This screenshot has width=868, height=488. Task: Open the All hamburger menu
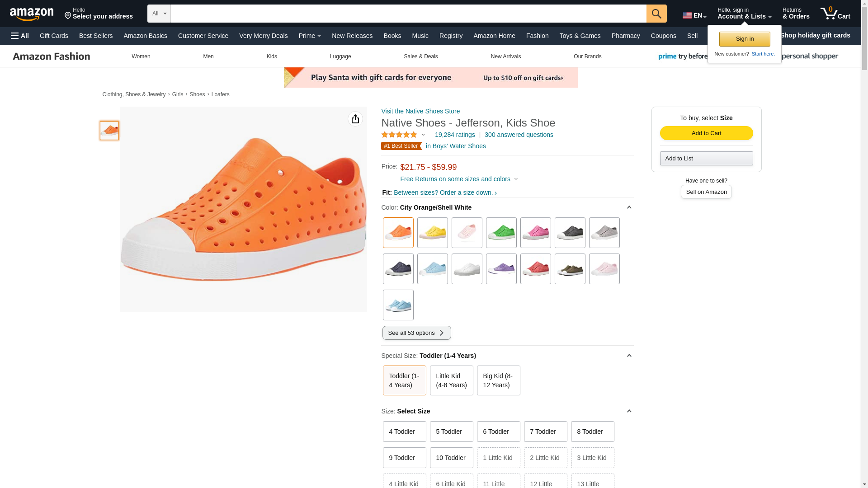[x=20, y=36]
